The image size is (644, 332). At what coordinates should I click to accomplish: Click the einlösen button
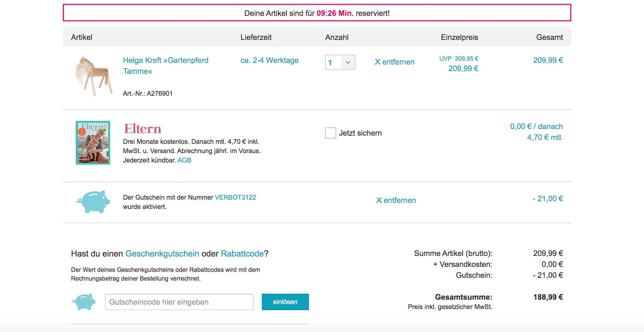click(285, 302)
